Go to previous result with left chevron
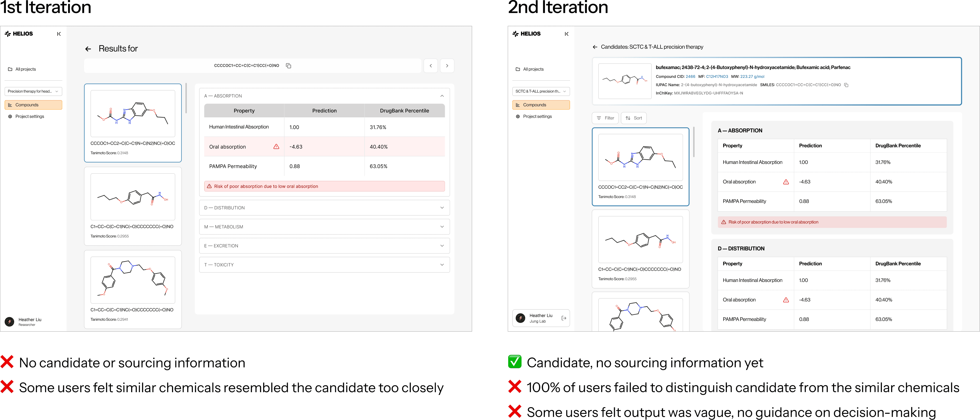The height and width of the screenshot is (420, 980). [431, 66]
